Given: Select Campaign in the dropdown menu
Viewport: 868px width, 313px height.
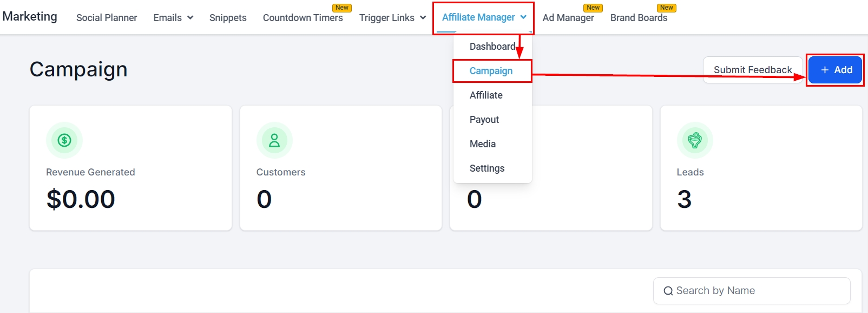Looking at the screenshot, I should (491, 71).
